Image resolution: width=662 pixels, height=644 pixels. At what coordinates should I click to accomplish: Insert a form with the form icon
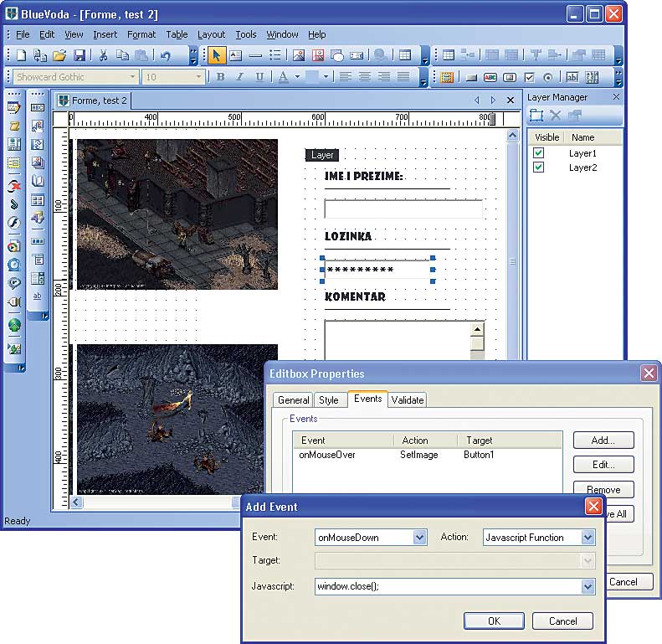tap(447, 77)
